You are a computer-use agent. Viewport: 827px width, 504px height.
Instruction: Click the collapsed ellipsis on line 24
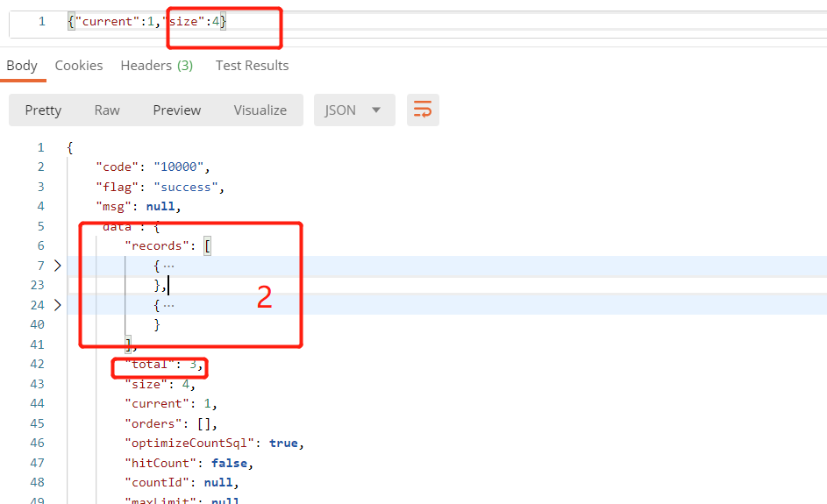(x=168, y=305)
